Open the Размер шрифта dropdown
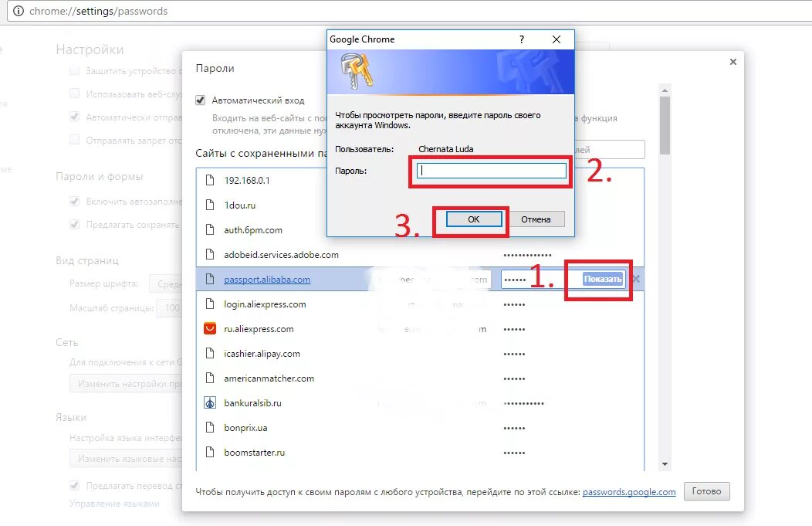This screenshot has height=526, width=812. coord(166,284)
